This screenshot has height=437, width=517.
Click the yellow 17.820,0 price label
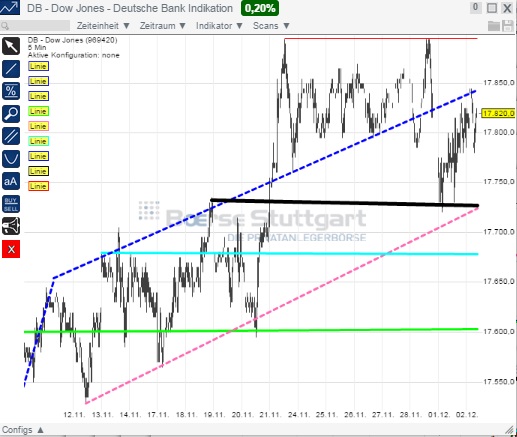click(499, 114)
